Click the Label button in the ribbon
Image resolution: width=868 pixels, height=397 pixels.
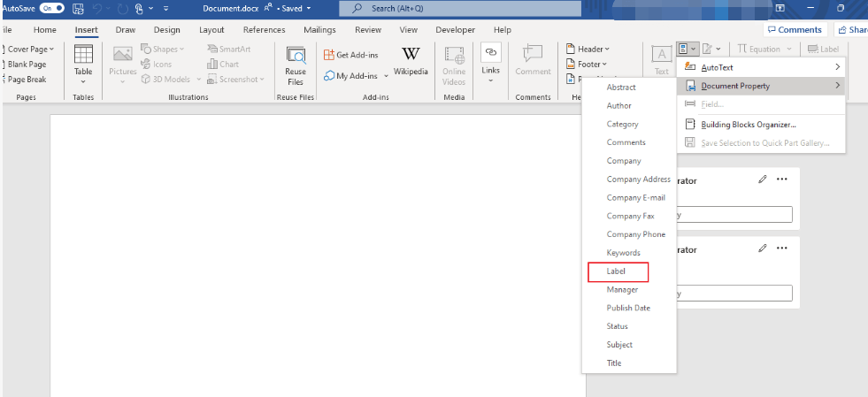(x=823, y=50)
